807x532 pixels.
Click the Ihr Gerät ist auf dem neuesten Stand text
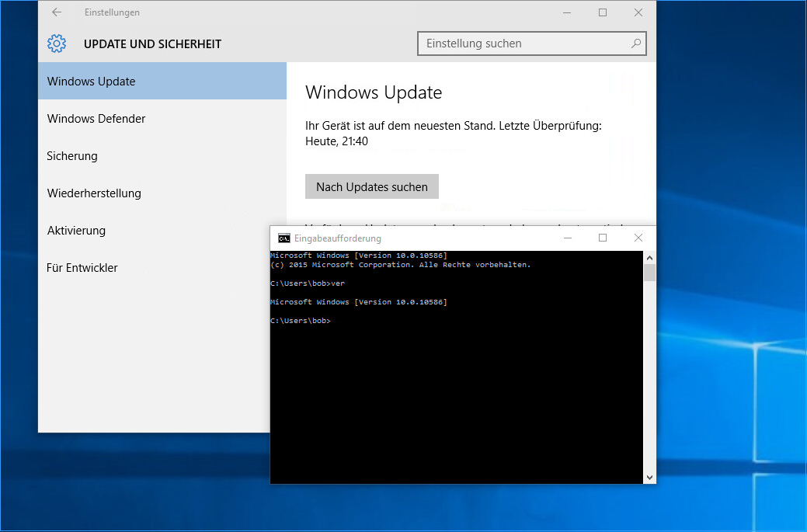(454, 134)
